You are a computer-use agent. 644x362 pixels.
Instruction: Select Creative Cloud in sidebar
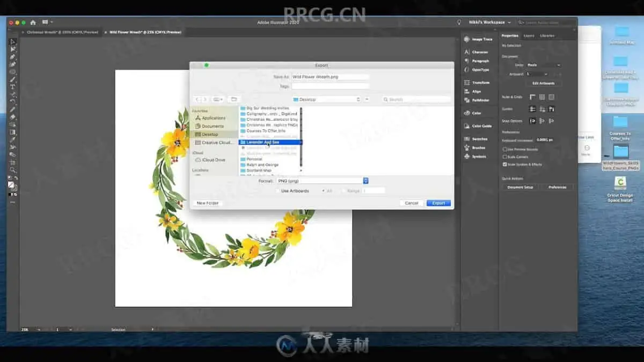click(214, 143)
